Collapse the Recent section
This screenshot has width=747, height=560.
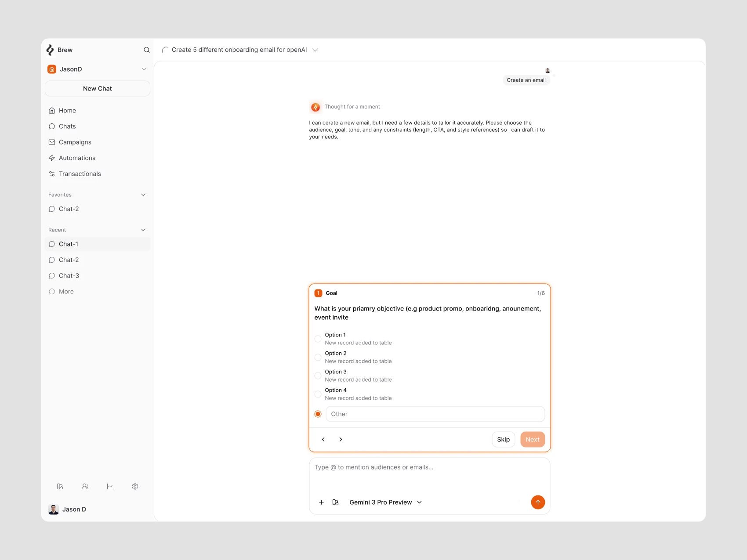coord(143,230)
